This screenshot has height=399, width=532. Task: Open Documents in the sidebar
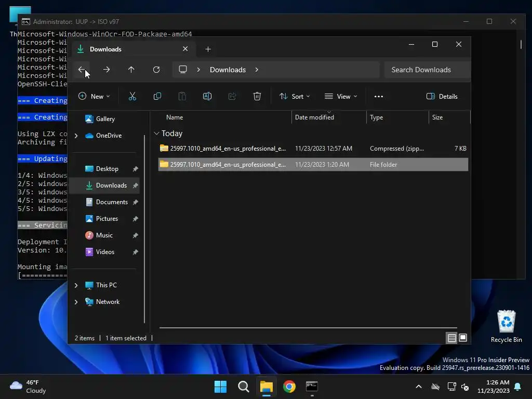click(x=112, y=202)
